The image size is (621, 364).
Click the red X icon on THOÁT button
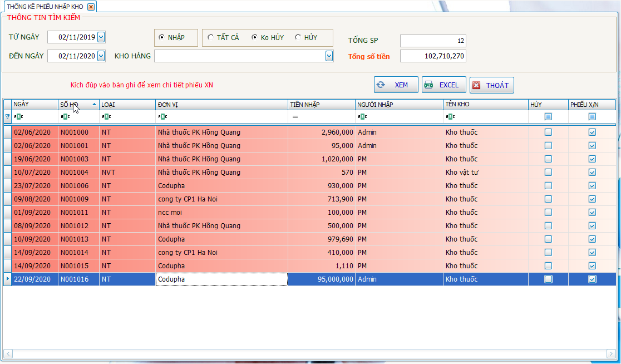(476, 86)
